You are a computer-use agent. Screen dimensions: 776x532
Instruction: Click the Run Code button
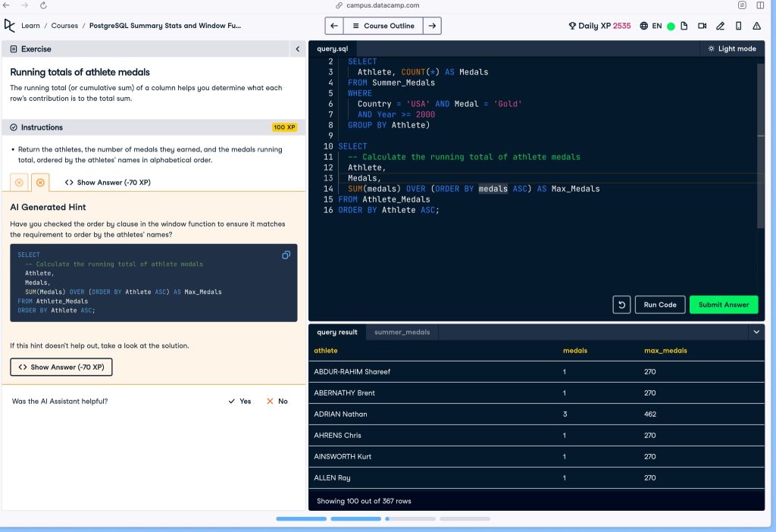click(x=659, y=305)
